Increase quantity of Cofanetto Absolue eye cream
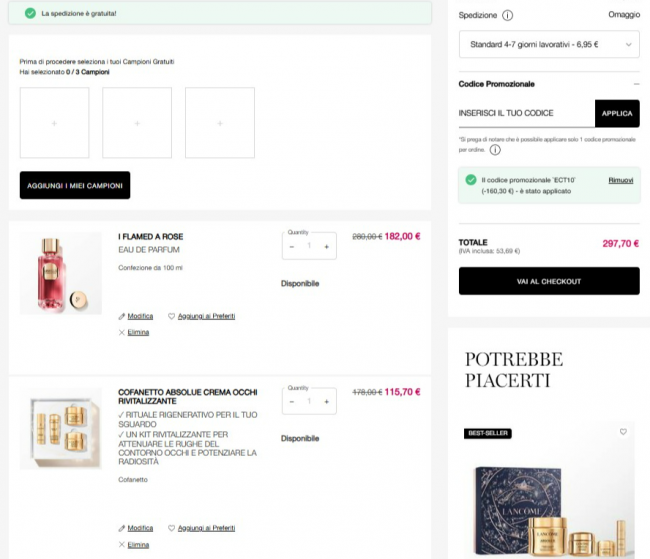 coord(326,401)
